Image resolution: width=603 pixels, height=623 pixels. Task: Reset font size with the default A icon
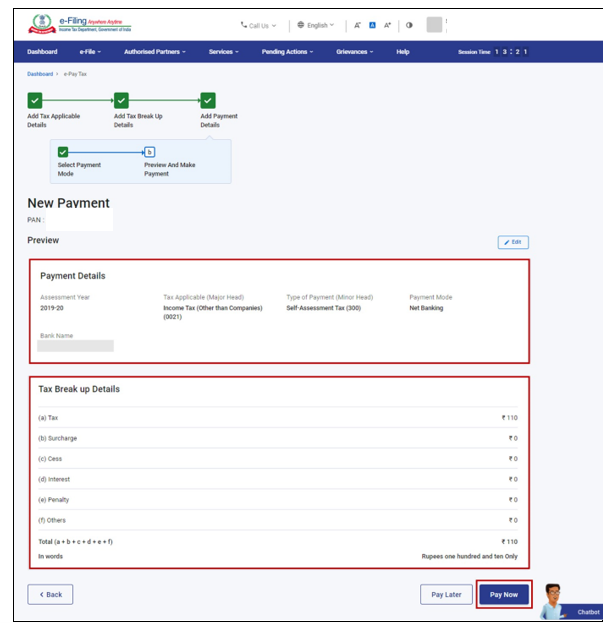[x=372, y=25]
